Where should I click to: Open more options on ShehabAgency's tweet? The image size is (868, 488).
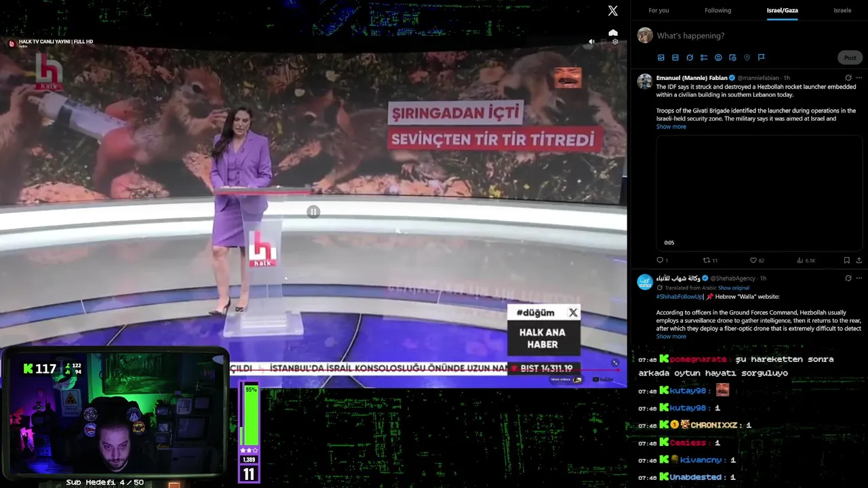click(859, 278)
